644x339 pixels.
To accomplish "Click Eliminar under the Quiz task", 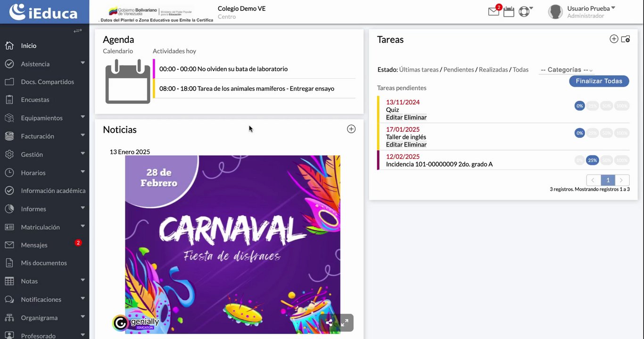I will [415, 117].
